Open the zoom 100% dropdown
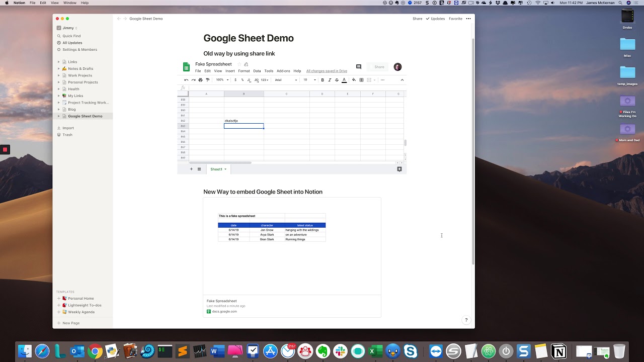 coord(222,80)
